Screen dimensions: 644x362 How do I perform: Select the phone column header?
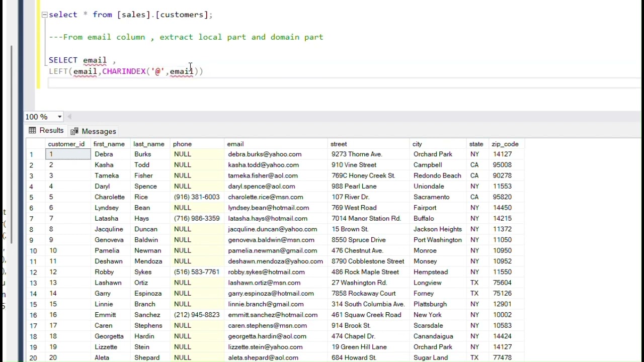(x=197, y=144)
